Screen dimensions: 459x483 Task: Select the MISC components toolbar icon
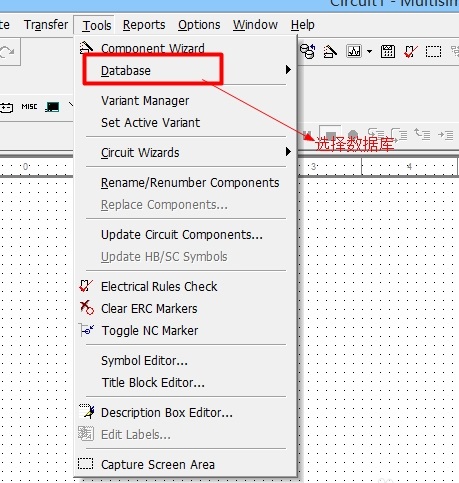(x=29, y=107)
